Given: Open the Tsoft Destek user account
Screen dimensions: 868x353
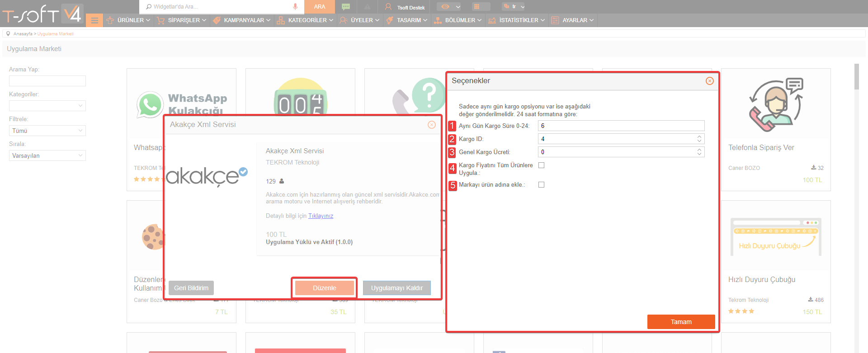Looking at the screenshot, I should 405,7.
